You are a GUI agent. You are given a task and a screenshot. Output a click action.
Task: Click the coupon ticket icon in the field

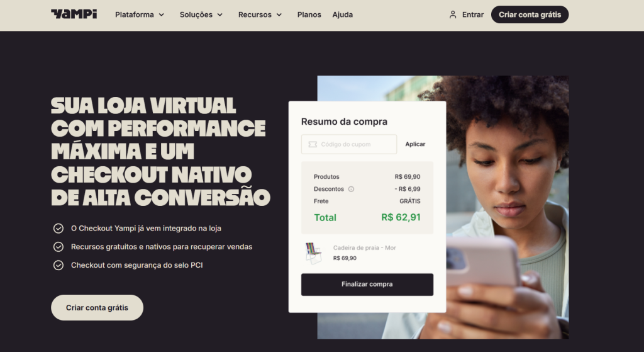pyautogui.click(x=313, y=144)
